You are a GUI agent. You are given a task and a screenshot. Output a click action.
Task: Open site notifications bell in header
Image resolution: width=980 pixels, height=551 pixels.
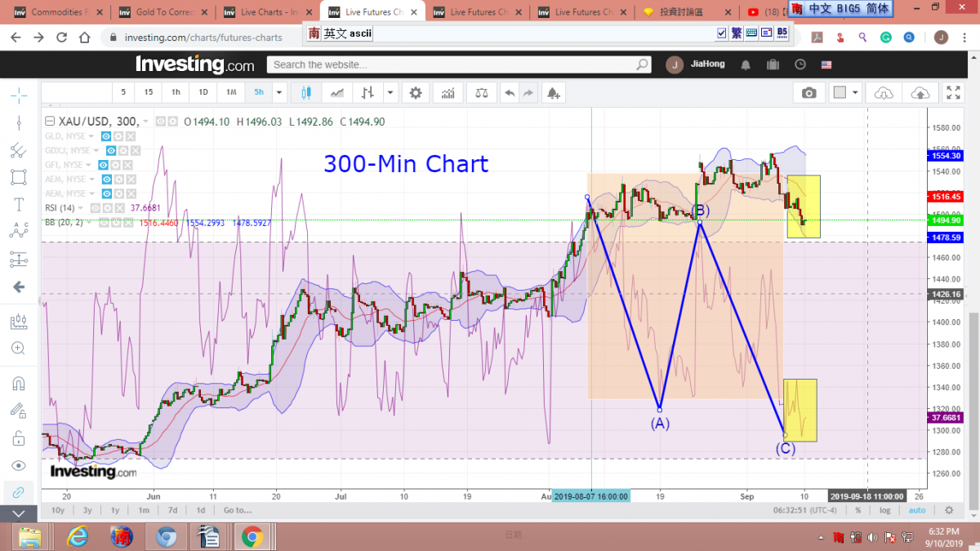coord(746,64)
